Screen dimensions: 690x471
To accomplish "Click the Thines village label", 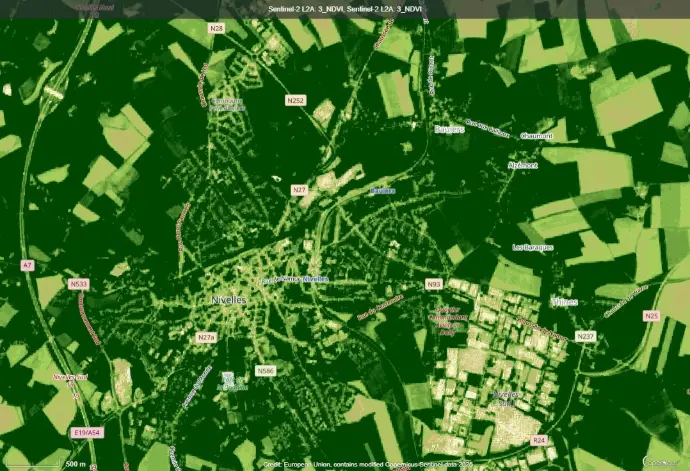I will coord(564,301).
